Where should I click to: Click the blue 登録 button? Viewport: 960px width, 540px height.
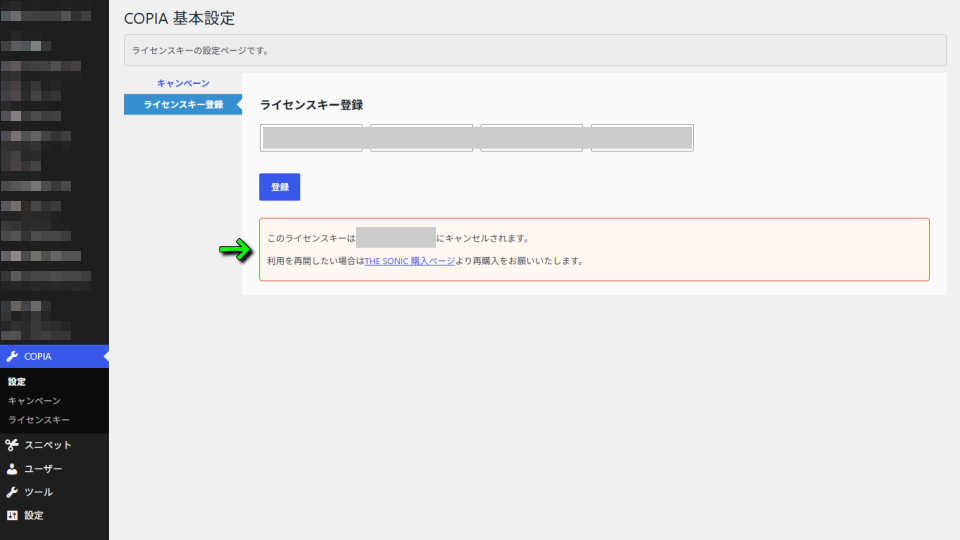280,187
